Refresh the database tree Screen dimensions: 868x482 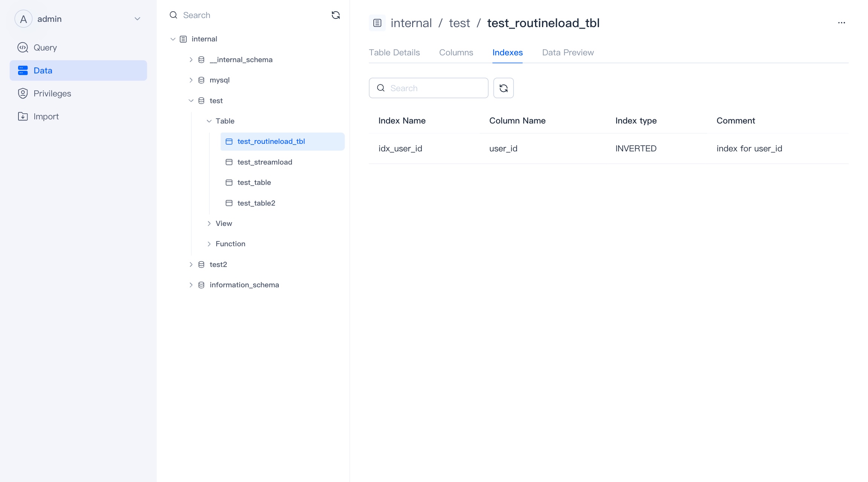[335, 15]
